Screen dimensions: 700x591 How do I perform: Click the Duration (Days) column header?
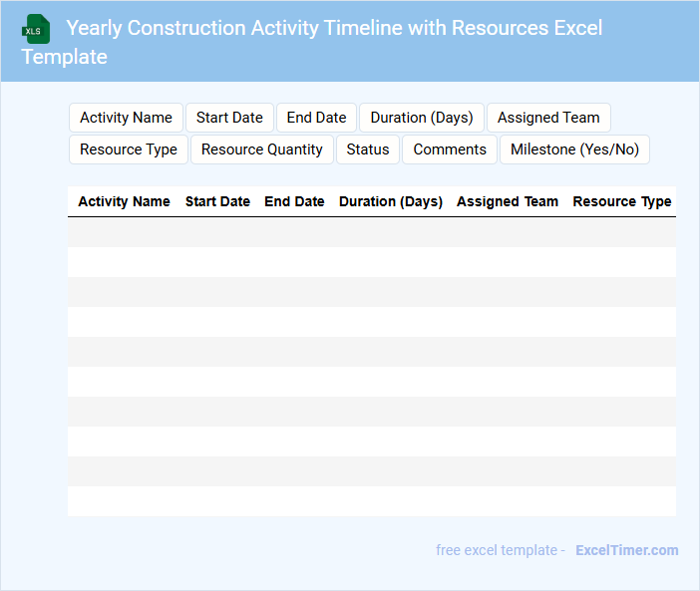click(391, 201)
